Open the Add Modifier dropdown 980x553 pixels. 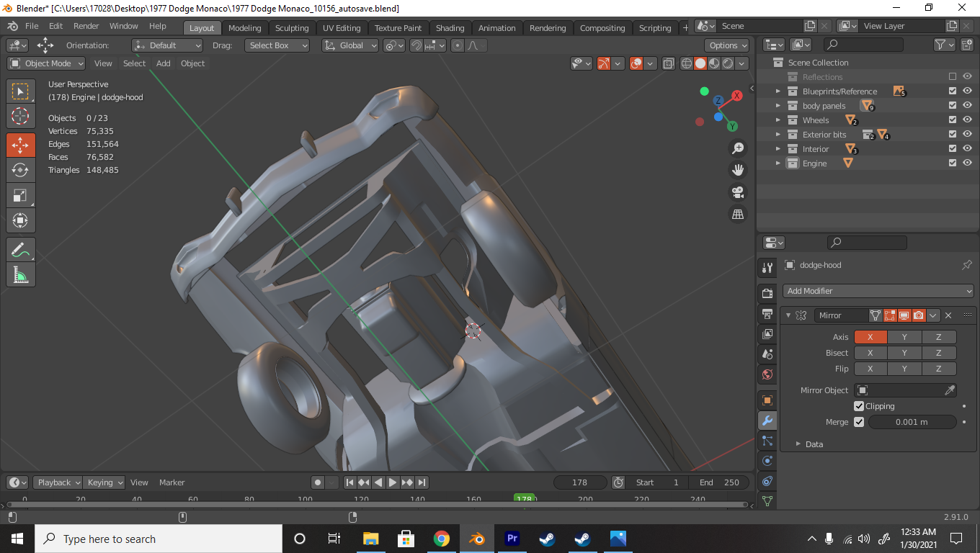click(x=878, y=291)
